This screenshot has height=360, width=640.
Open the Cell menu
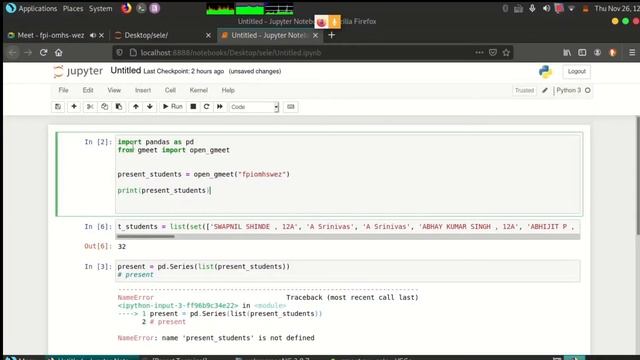[170, 90]
